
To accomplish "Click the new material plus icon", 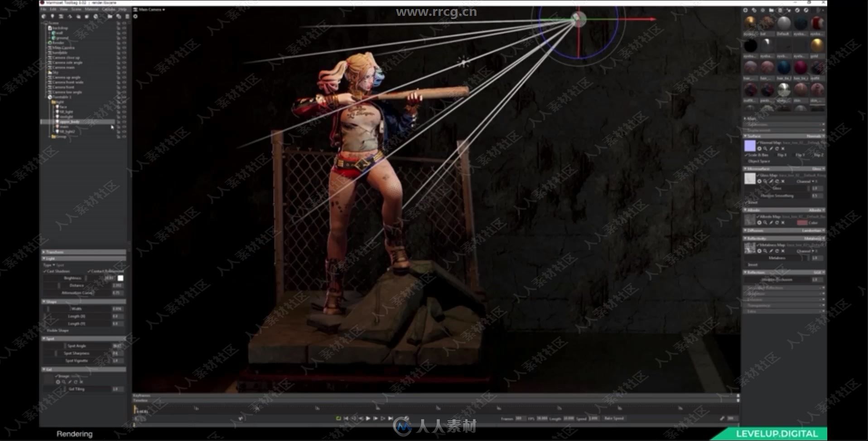I will point(745,10).
